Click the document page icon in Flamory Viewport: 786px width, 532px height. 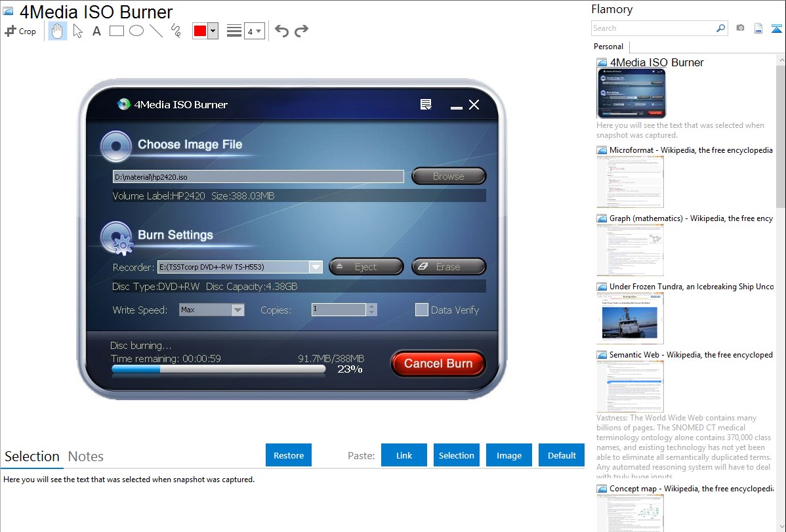coord(758,28)
